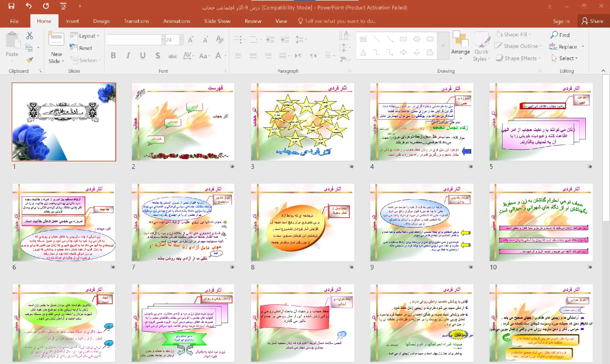
Task: Click the Reset button
Action: [x=81, y=48]
